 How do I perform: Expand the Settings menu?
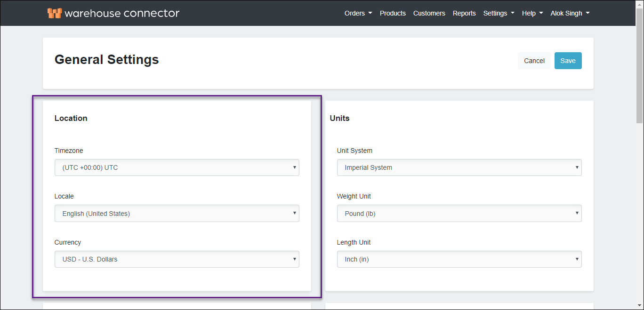pyautogui.click(x=499, y=13)
